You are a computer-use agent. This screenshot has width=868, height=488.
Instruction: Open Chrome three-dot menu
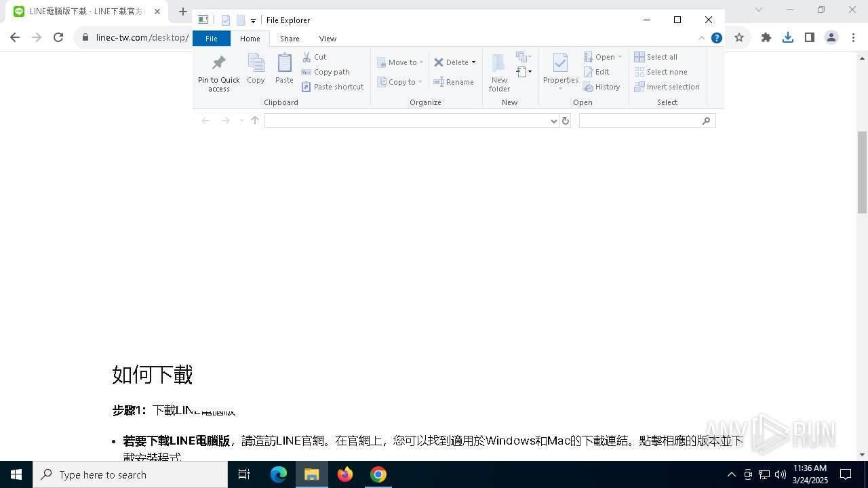click(x=853, y=37)
